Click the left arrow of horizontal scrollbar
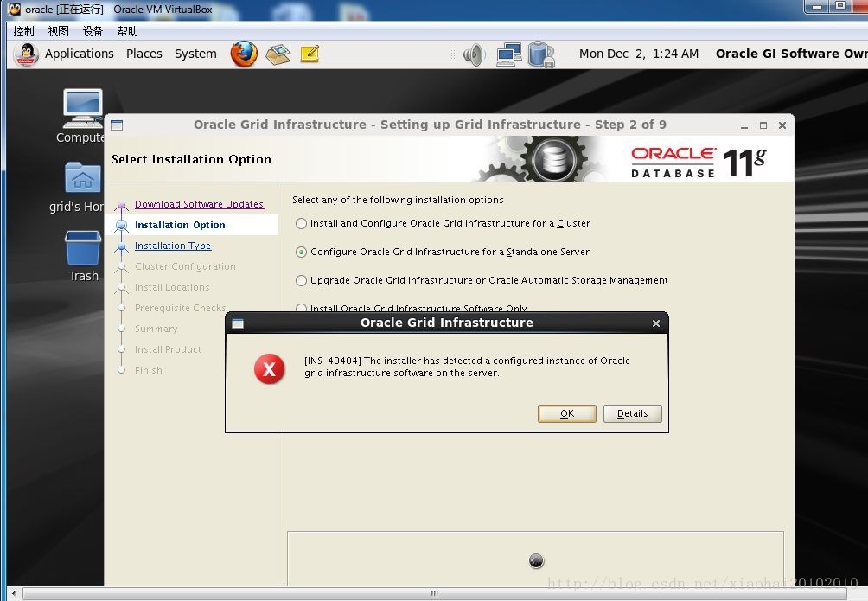 (x=14, y=593)
